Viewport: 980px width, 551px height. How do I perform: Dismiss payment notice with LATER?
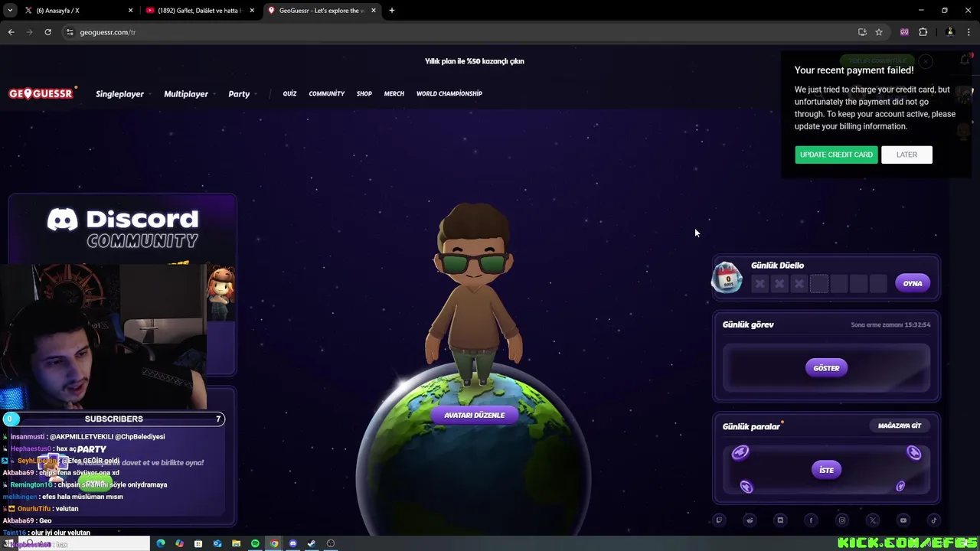[x=906, y=155]
